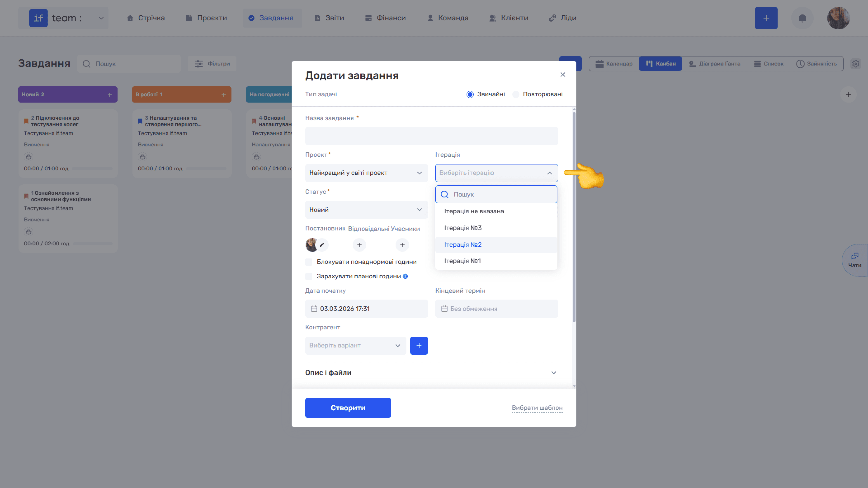Open the user profile avatar
868x488 pixels.
click(838, 18)
